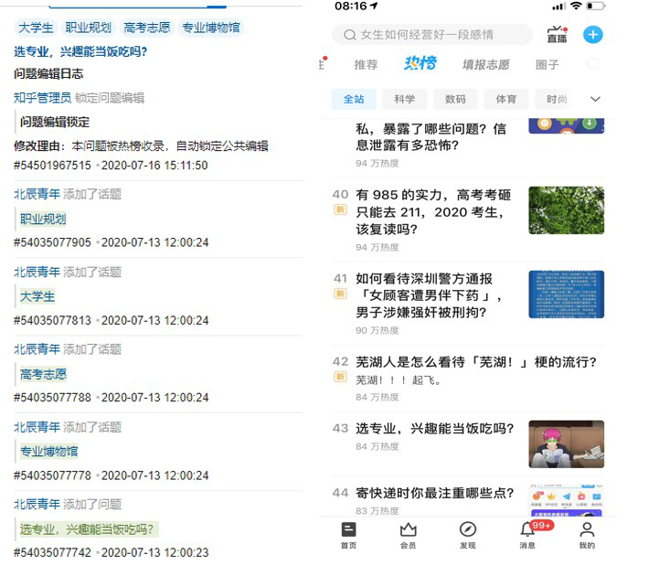Click the 问题编辑日志 heading
This screenshot has height=564, width=654.
click(49, 74)
